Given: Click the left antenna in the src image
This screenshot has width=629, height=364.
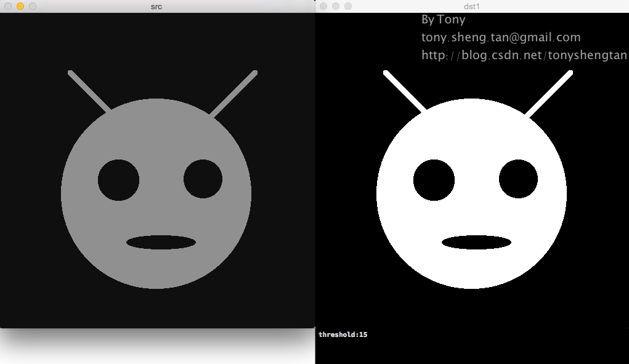Looking at the screenshot, I should [90, 92].
